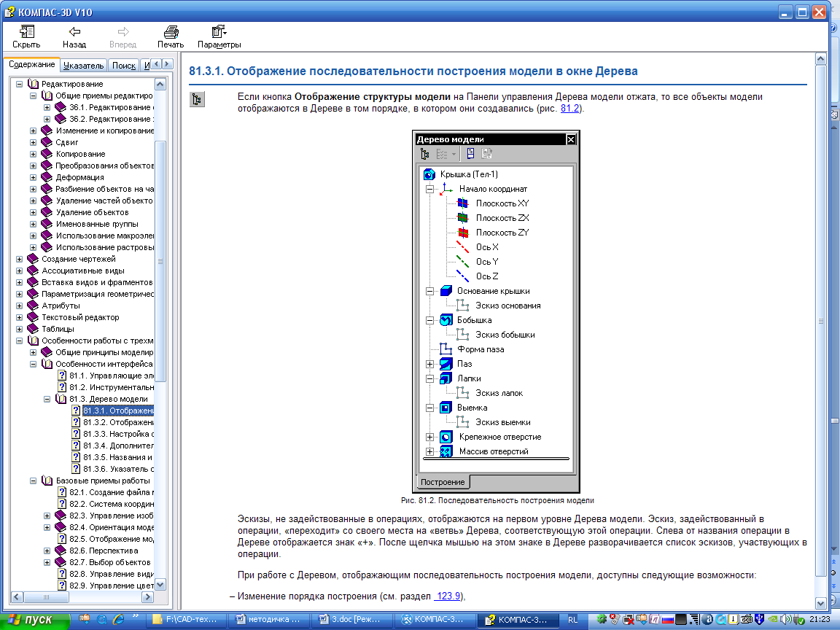The width and height of the screenshot is (840, 630).
Task: Select topic 82.1. Создание файла
Action: (112, 492)
